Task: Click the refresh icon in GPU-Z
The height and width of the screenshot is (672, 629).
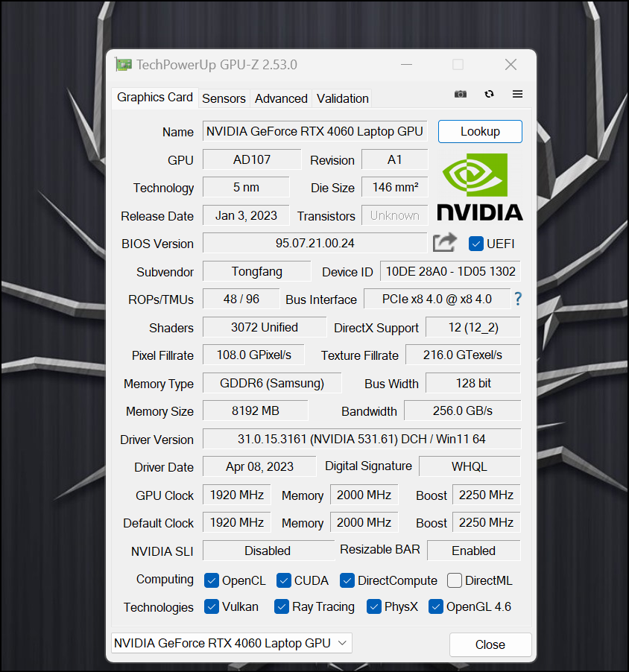Action: (489, 94)
